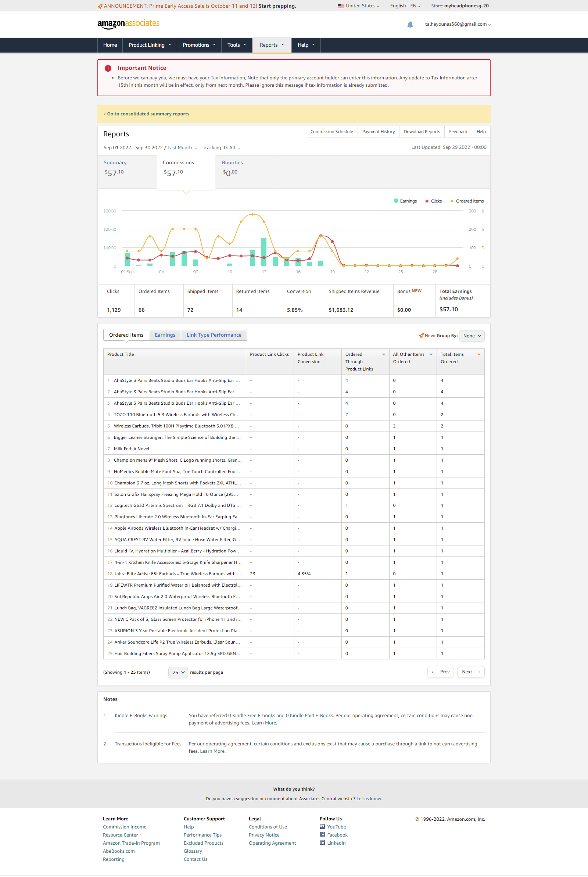Click the Next page button
The image size is (588, 877).
[471, 672]
